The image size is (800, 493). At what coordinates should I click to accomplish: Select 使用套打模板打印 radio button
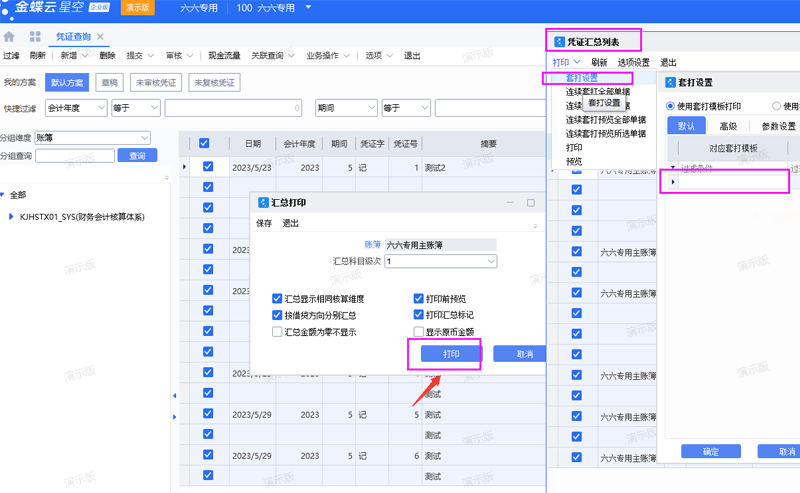click(670, 106)
